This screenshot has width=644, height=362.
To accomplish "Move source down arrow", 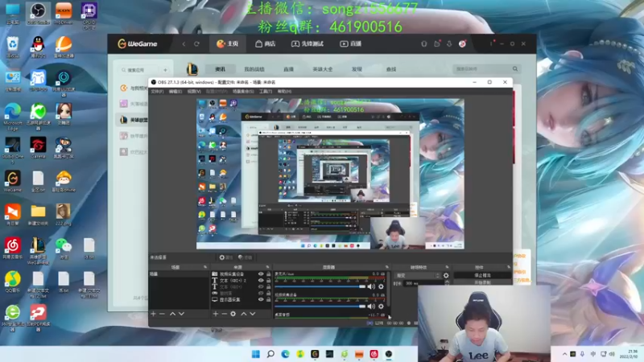I will [253, 314].
